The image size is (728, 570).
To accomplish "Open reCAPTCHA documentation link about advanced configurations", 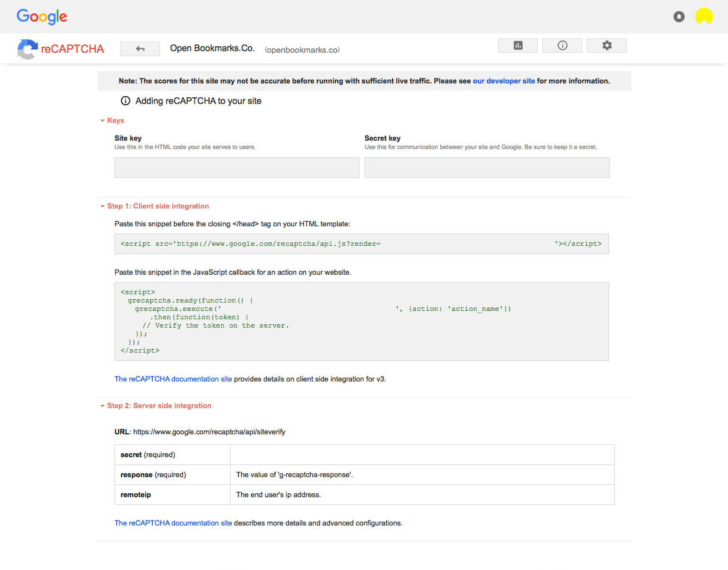I will tap(173, 523).
